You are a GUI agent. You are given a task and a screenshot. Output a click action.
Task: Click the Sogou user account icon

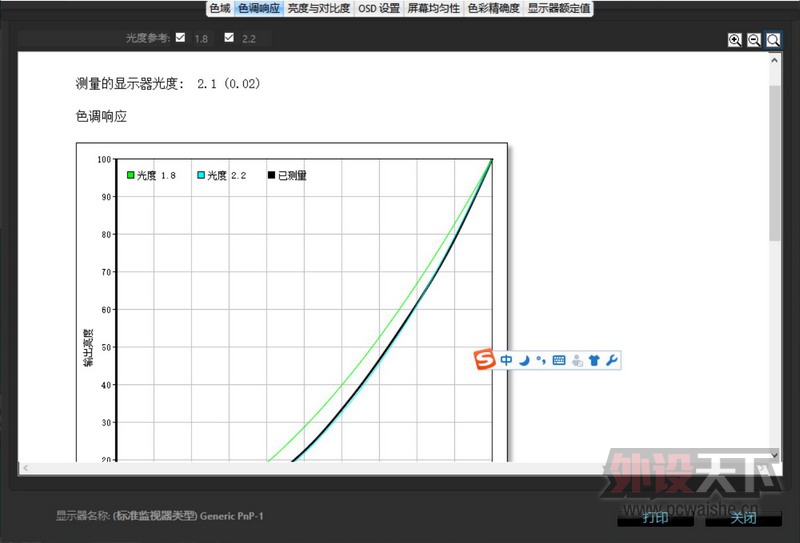point(577,360)
